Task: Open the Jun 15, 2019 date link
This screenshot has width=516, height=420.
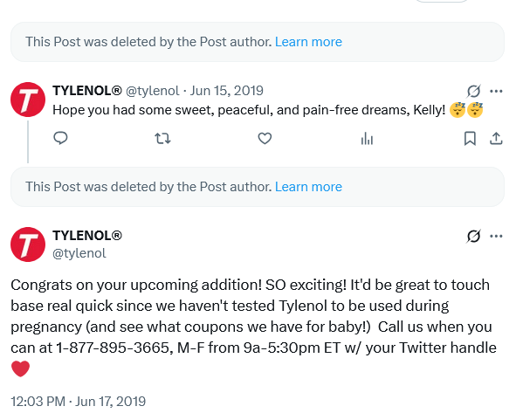Action: click(x=227, y=91)
